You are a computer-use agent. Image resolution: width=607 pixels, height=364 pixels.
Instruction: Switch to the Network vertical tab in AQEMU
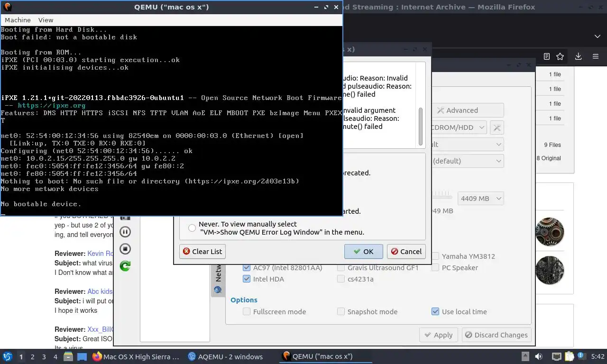[218, 280]
